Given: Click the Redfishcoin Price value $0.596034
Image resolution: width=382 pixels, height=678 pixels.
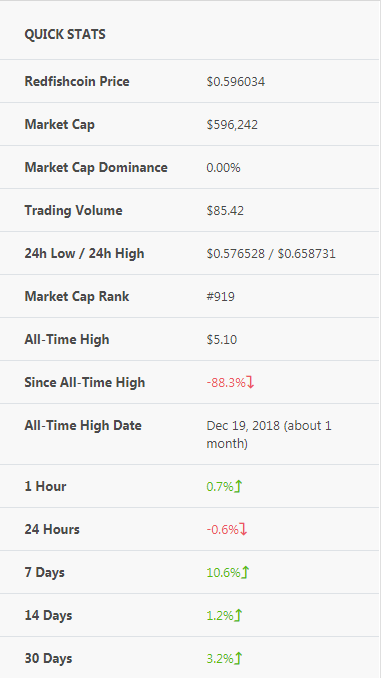Looking at the screenshot, I should [236, 82].
